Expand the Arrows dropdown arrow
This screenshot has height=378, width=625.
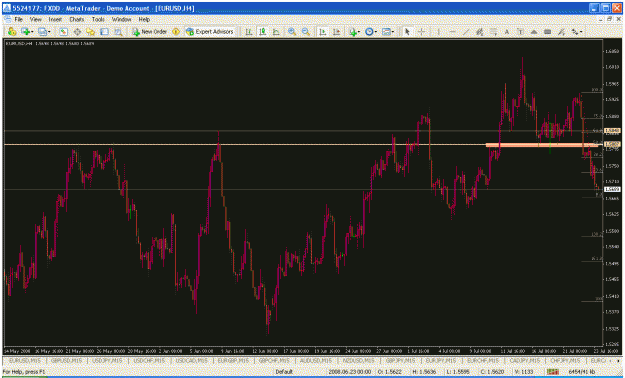582,32
